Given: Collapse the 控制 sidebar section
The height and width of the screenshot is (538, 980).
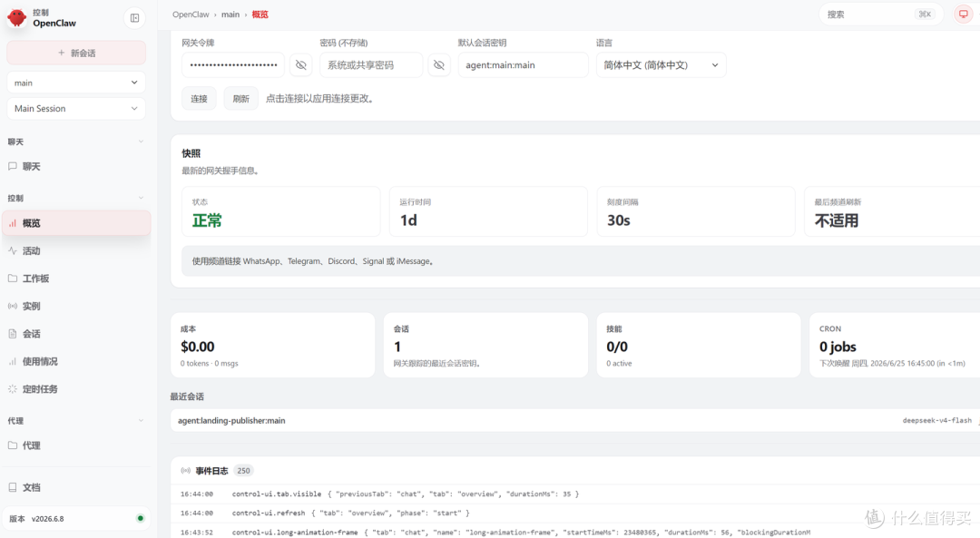Looking at the screenshot, I should point(141,198).
